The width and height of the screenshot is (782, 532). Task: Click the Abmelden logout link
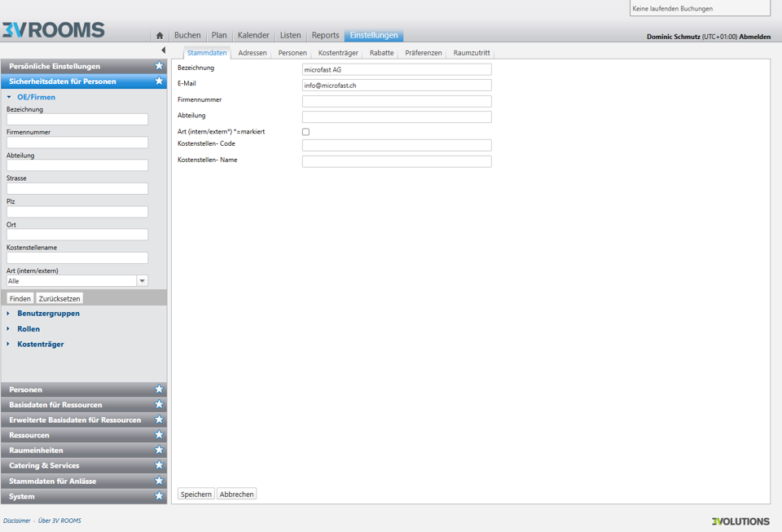pyautogui.click(x=754, y=37)
